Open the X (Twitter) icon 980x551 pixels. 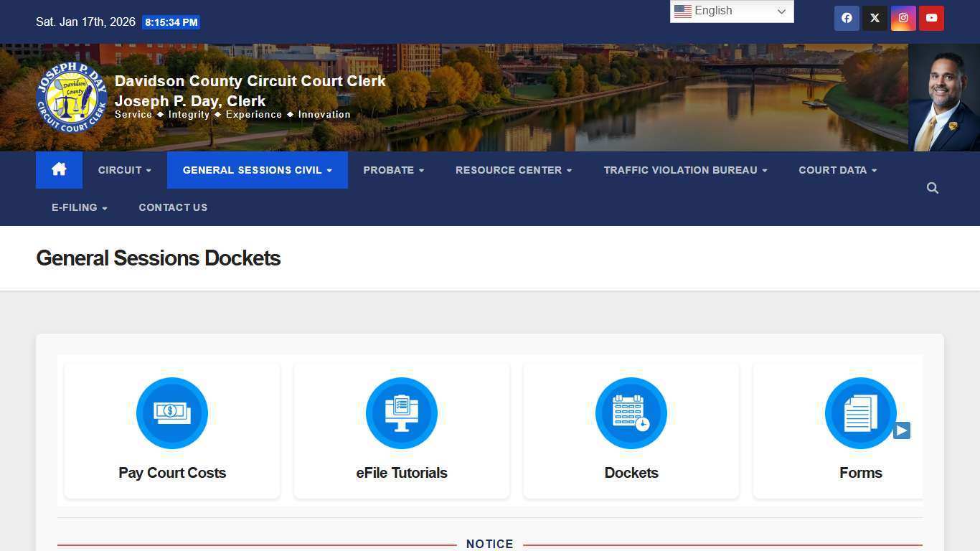point(875,18)
